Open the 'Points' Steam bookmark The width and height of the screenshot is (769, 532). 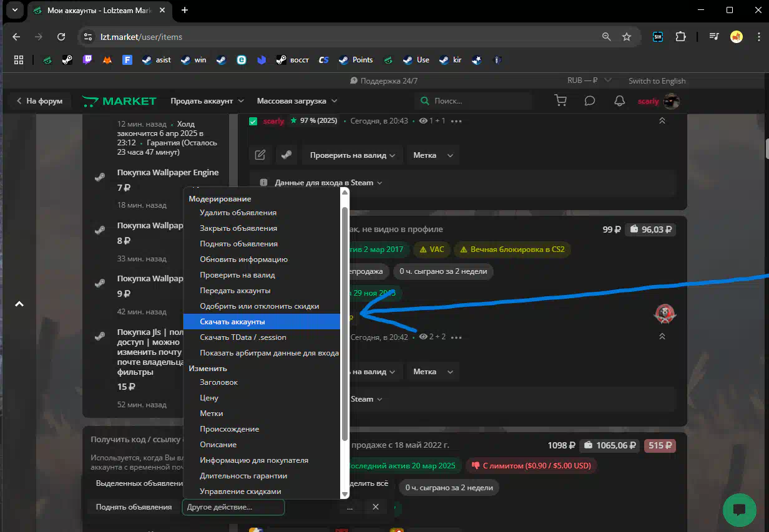point(356,60)
